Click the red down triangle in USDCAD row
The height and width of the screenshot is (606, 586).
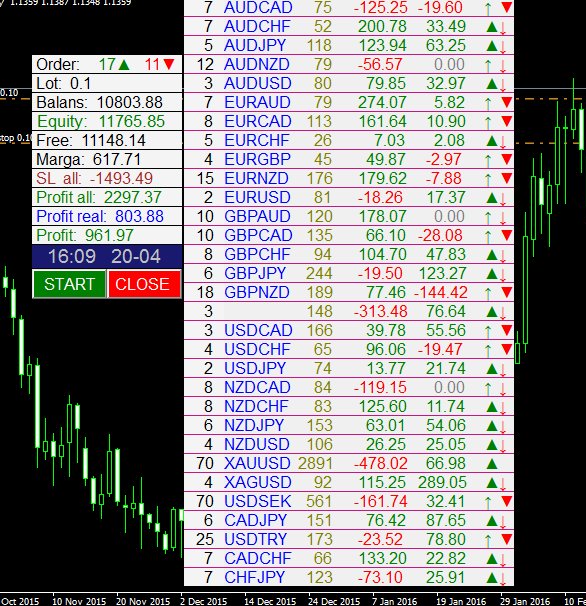[x=507, y=330]
